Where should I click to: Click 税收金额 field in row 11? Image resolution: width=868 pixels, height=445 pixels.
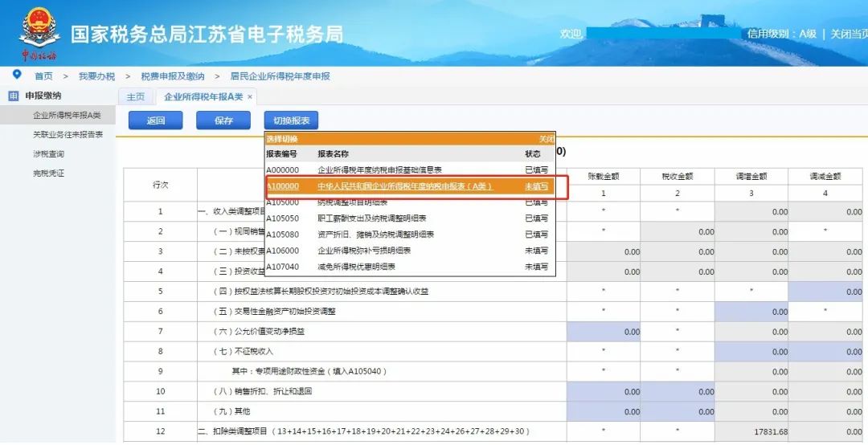(678, 411)
